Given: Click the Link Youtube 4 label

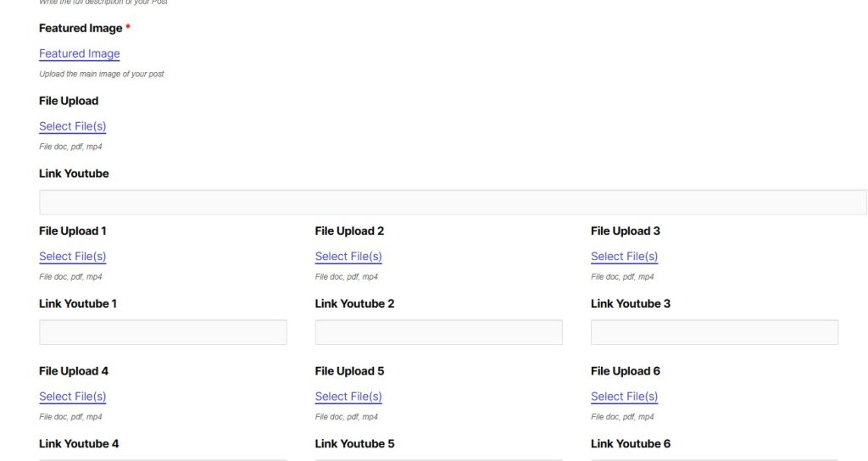Looking at the screenshot, I should click(x=79, y=443).
